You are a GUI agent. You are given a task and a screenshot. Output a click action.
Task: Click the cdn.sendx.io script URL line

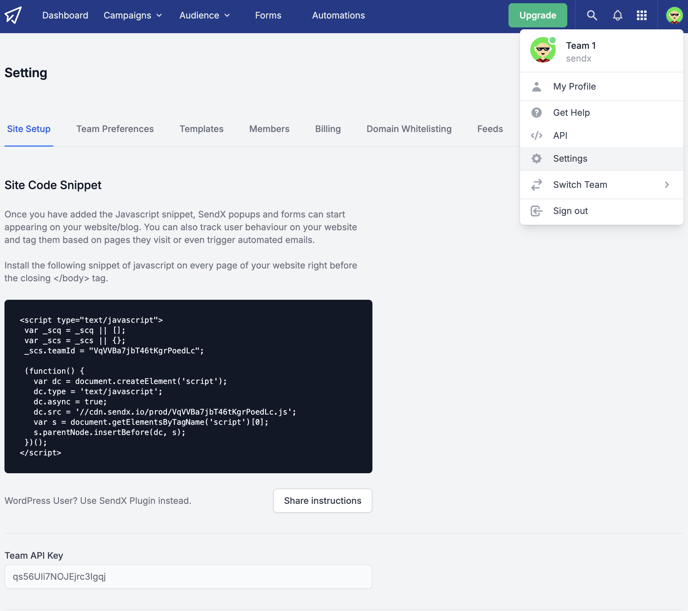point(165,412)
